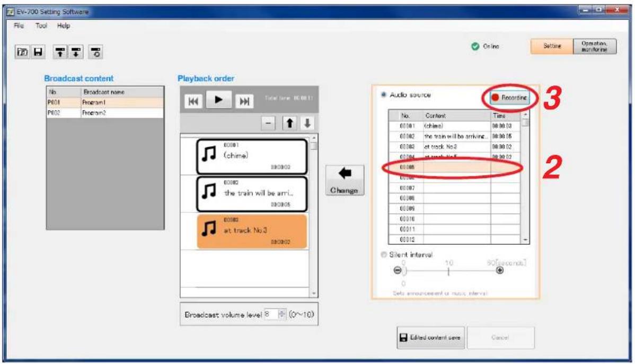Click the green Online status icon
Image resolution: width=635 pixels, height=364 pixels.
pyautogui.click(x=475, y=46)
